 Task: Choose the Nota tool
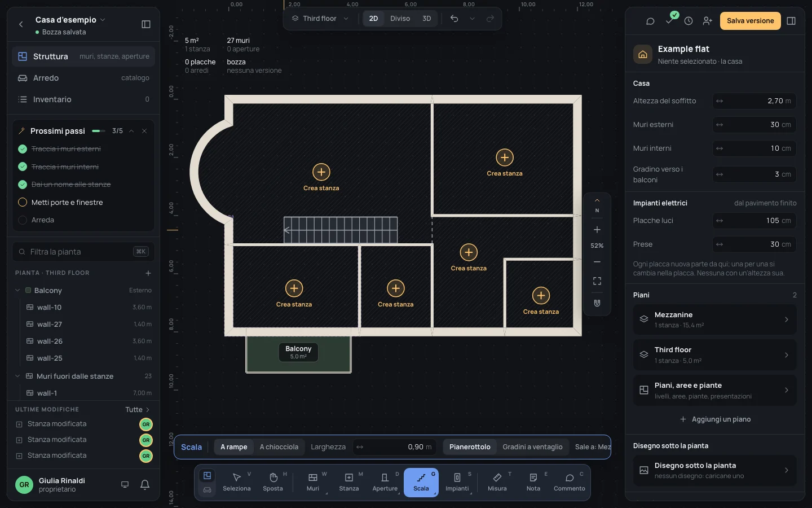point(533,482)
